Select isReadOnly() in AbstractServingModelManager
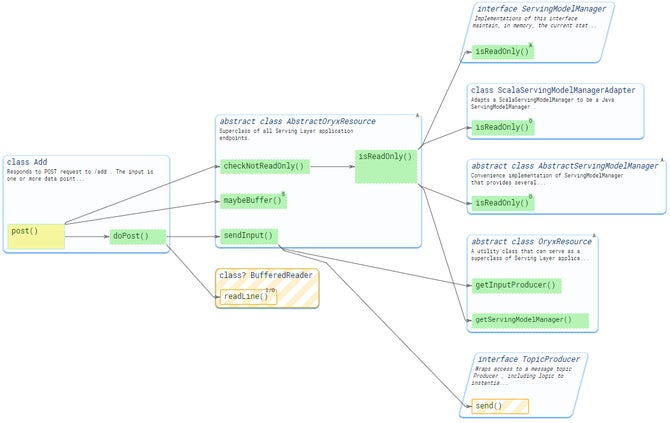The width and height of the screenshot is (670, 423). 502,203
